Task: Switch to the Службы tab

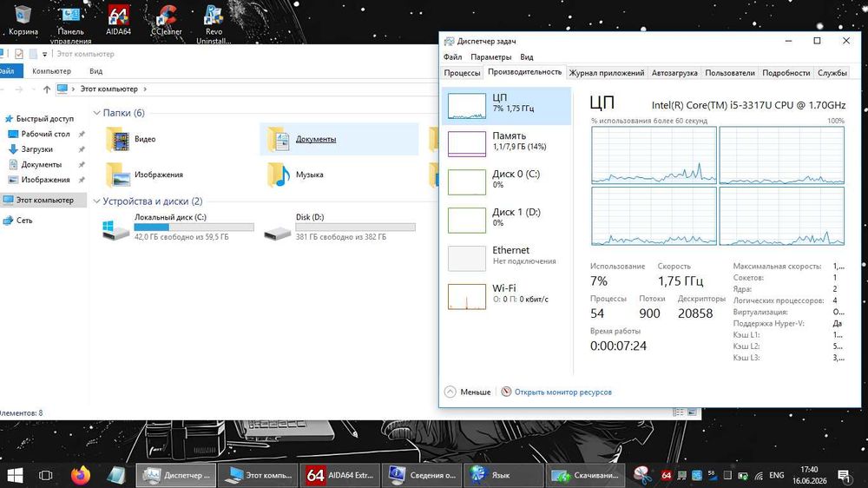Action: (x=832, y=73)
